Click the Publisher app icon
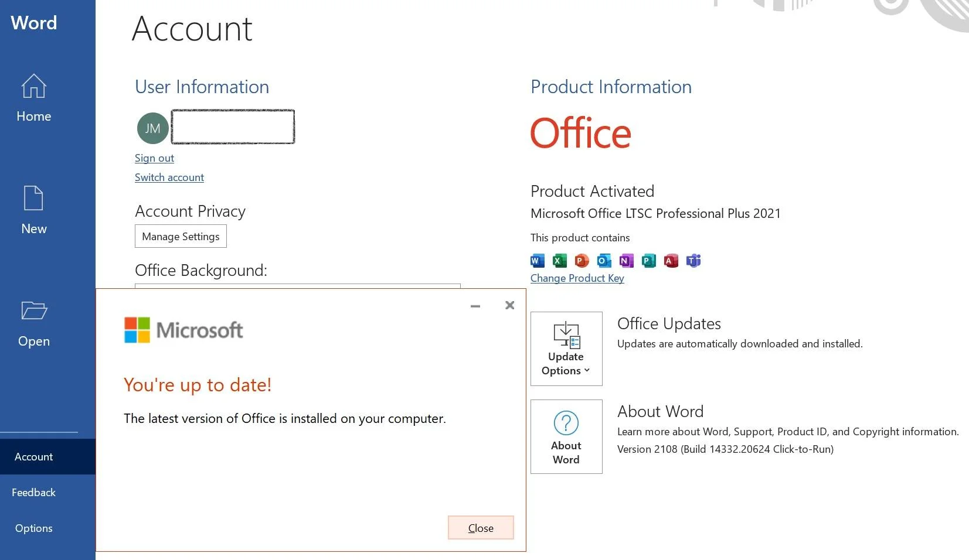The height and width of the screenshot is (560, 969). pos(648,261)
